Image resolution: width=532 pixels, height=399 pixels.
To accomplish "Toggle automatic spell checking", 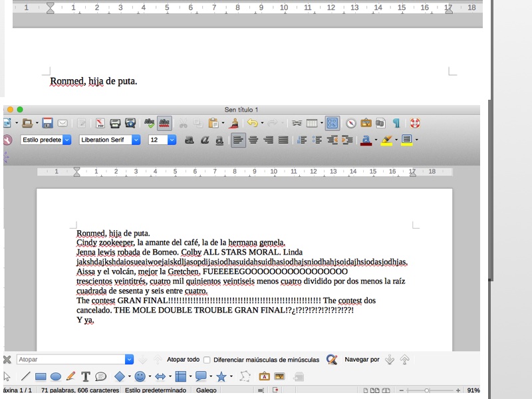I will click(x=164, y=123).
